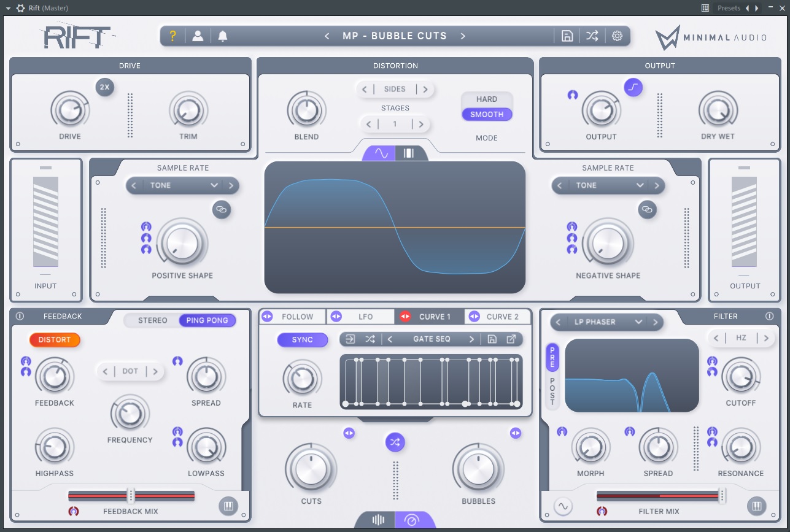Step to the next STAGES value
This screenshot has height=532, width=790.
422,124
